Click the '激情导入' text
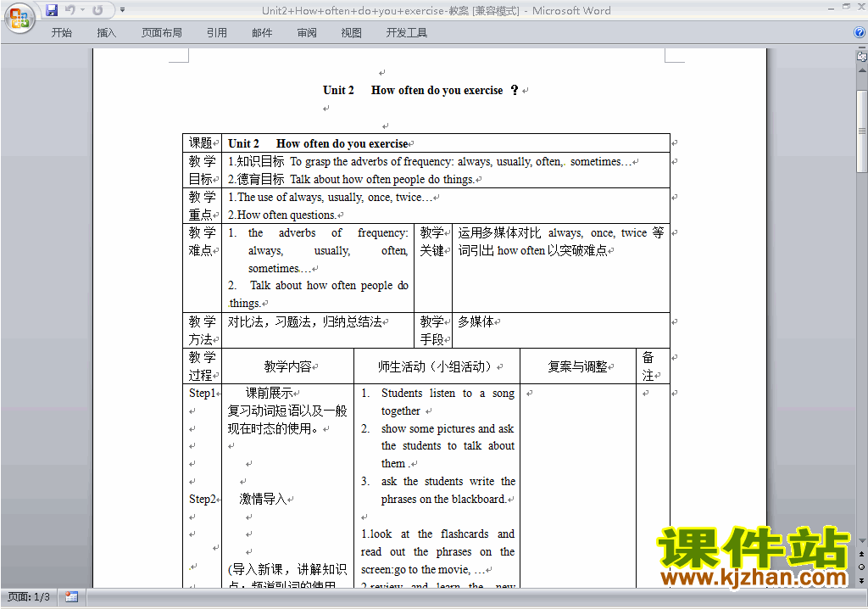 click(263, 499)
